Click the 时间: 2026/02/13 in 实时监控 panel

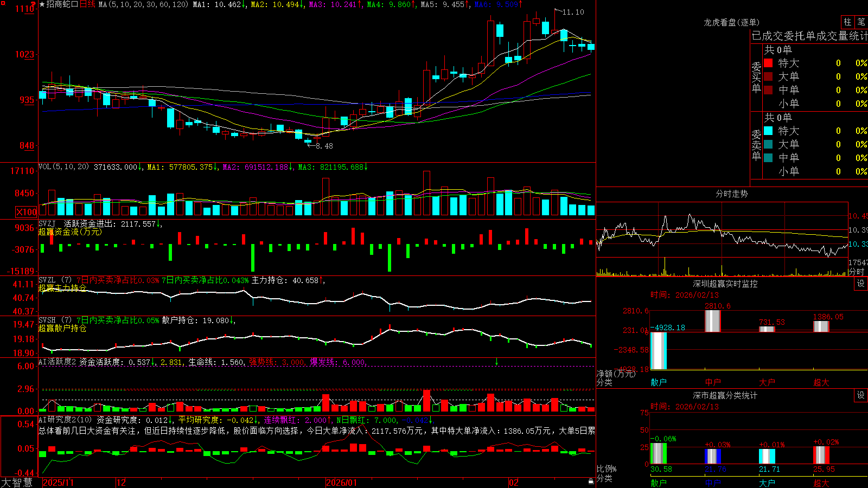pos(685,295)
